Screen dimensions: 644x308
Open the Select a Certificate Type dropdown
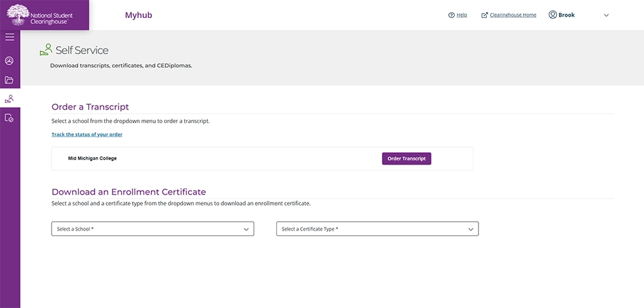[x=377, y=229]
